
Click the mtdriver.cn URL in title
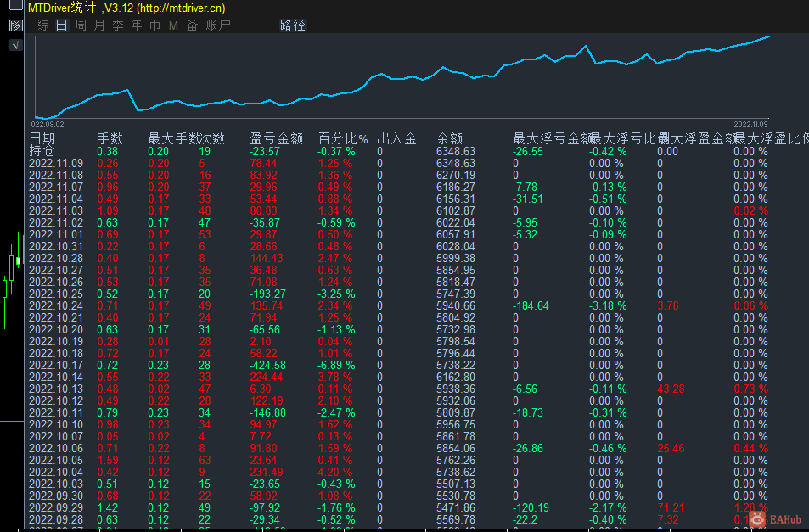[x=180, y=7]
